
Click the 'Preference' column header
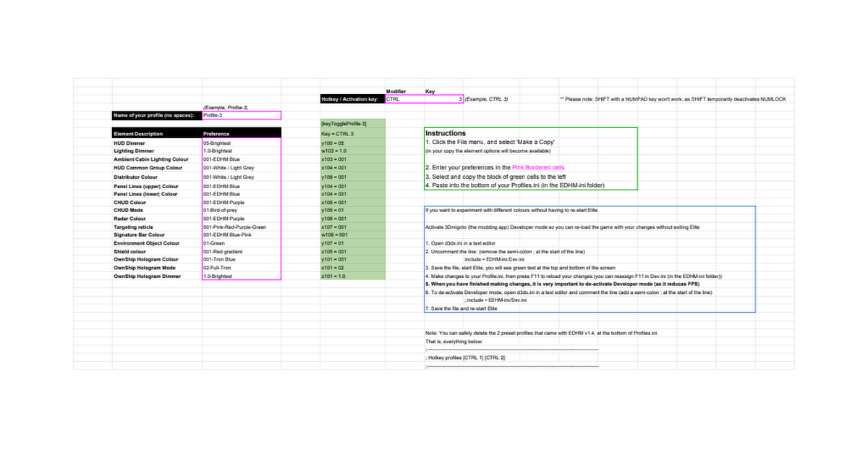[242, 134]
